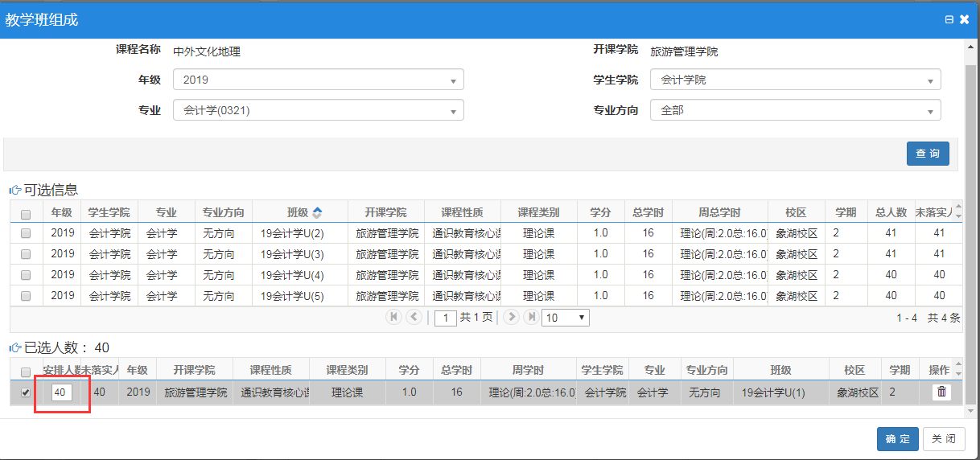Viewport: 980px width, 460px height.
Task: Go to first page in pager
Action: click(x=394, y=317)
